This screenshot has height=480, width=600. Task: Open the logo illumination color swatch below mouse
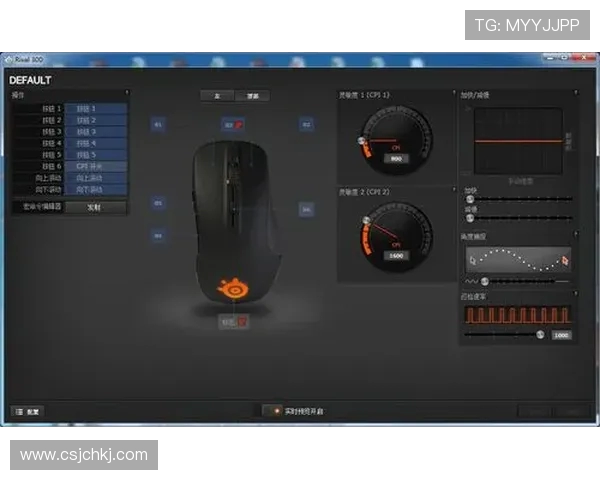click(x=243, y=322)
